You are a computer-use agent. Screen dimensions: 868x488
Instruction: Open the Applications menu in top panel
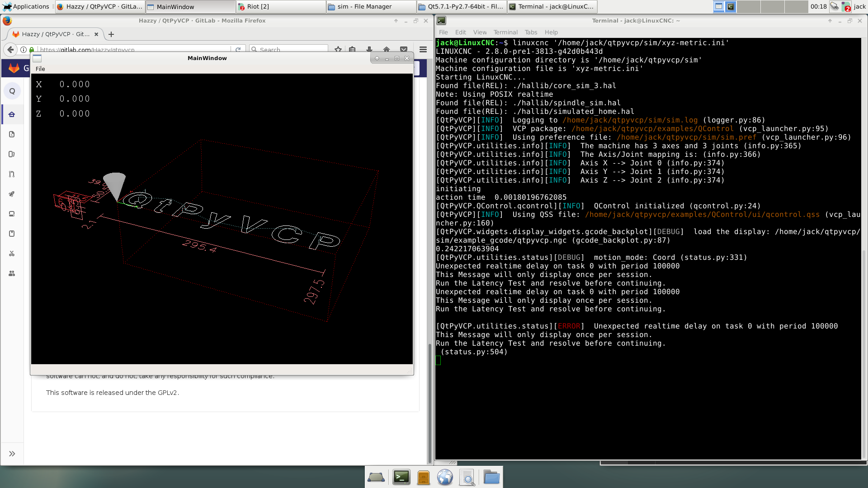(x=26, y=6)
